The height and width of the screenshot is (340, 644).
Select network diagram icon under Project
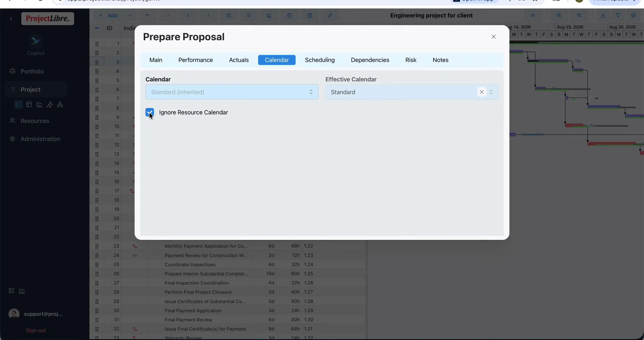[50, 104]
